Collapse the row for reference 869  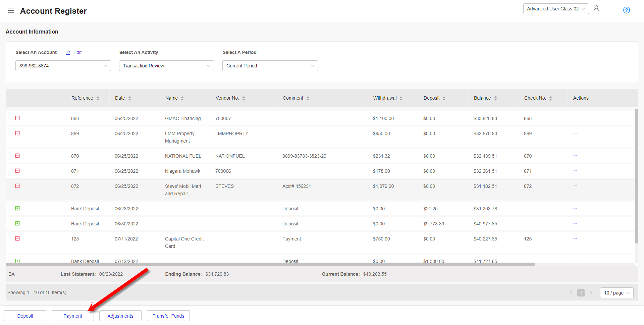pyautogui.click(x=17, y=133)
